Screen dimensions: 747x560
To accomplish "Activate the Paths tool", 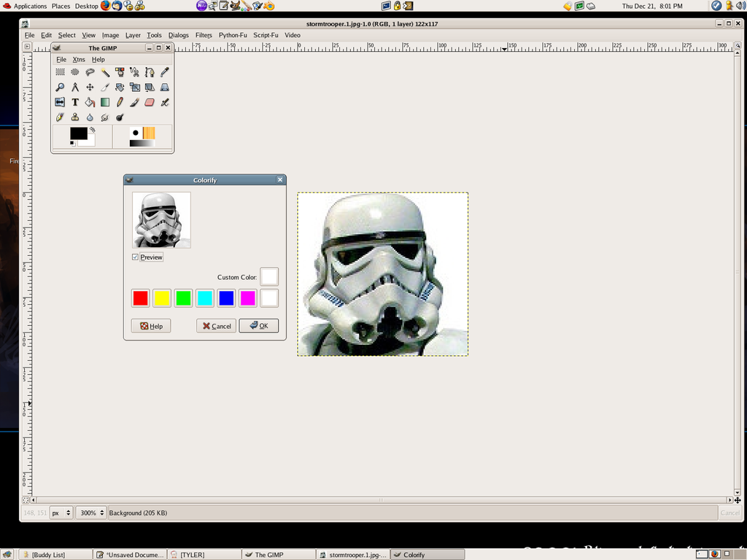I will pos(149,71).
